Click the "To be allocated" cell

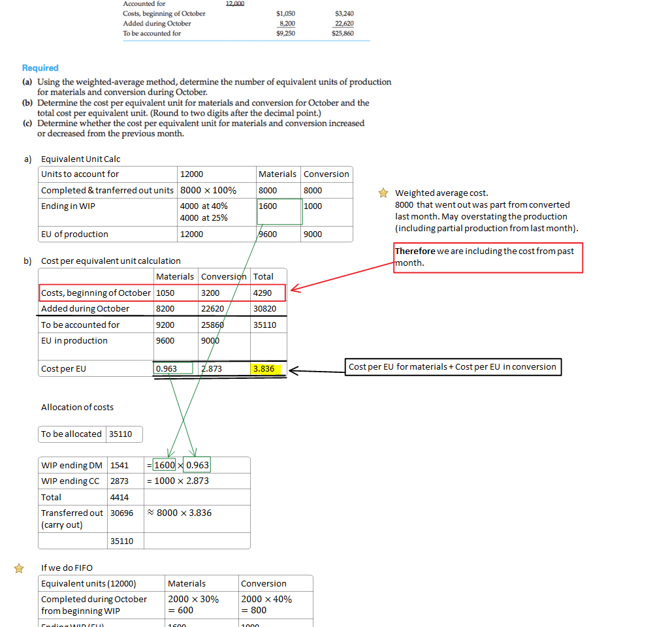[x=72, y=434]
